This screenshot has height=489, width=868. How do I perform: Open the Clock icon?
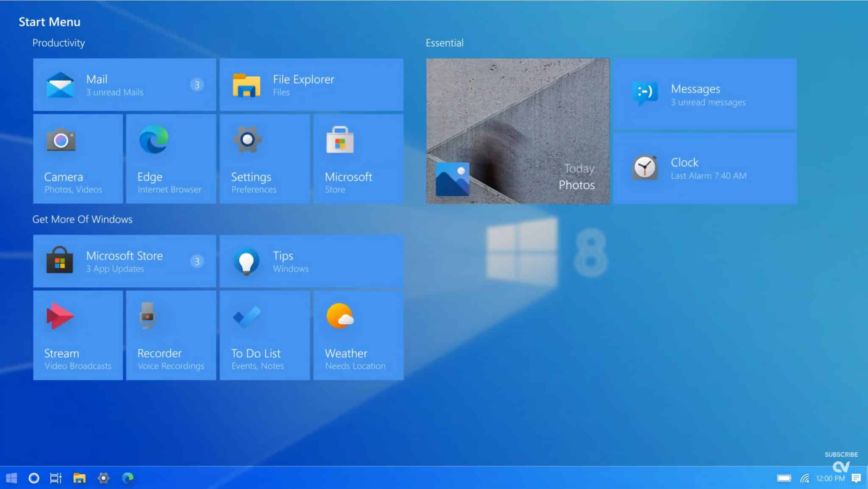click(645, 167)
